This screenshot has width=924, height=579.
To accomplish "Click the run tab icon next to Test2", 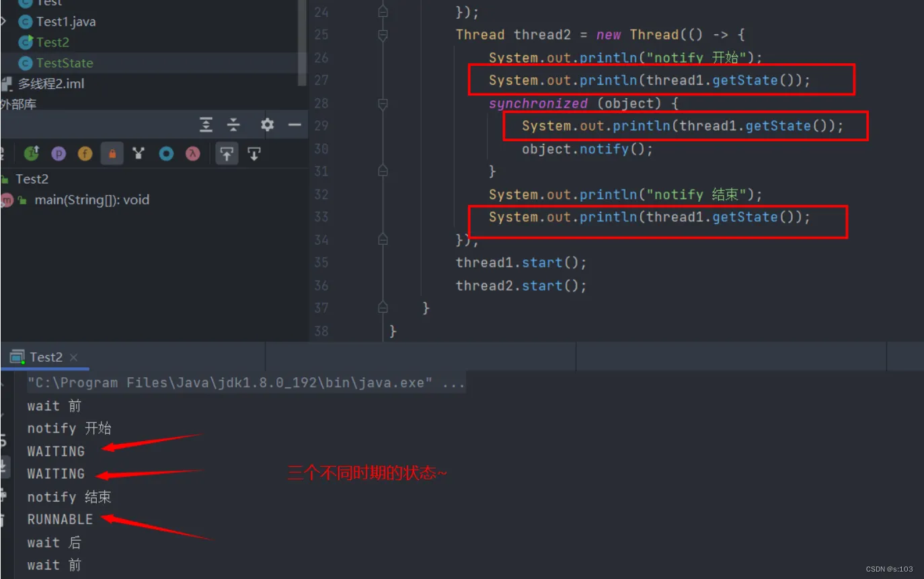I will [x=17, y=357].
